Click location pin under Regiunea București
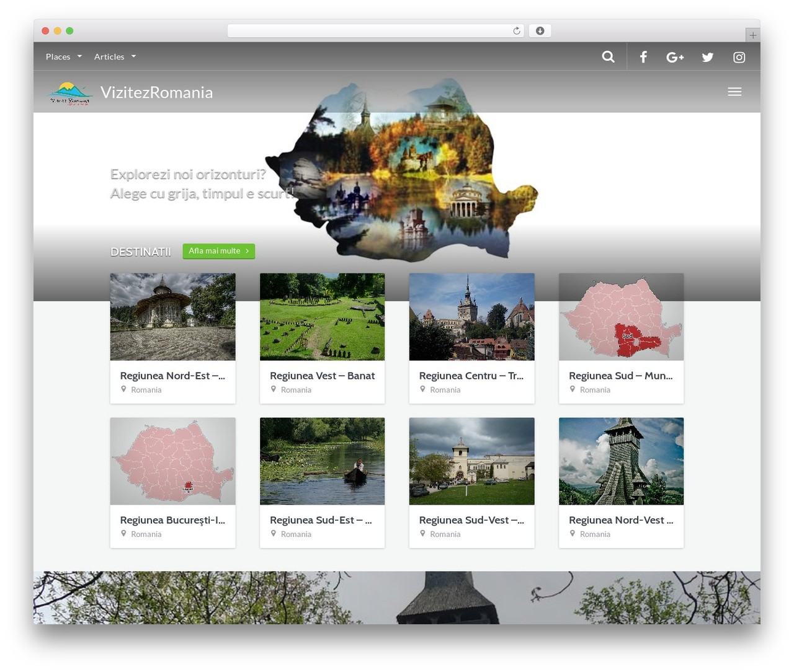This screenshot has width=794, height=672. pos(123,533)
